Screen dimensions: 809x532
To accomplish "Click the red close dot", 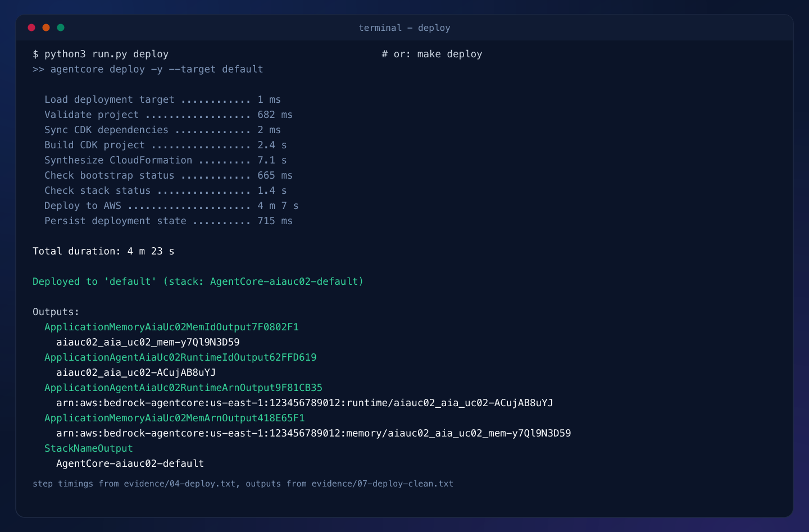I will pos(31,28).
